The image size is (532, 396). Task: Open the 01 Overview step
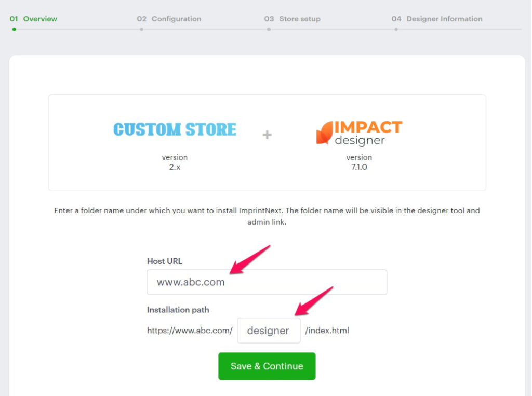(x=33, y=19)
